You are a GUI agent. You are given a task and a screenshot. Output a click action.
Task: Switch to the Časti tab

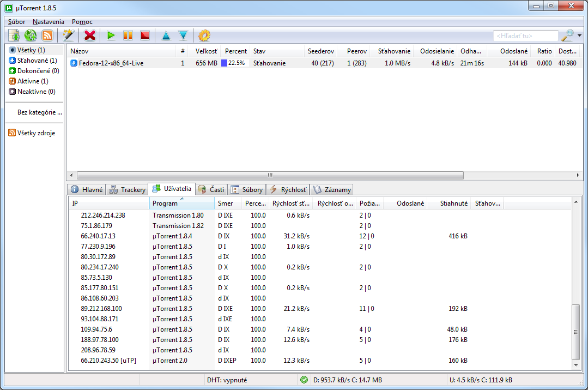[211, 190]
